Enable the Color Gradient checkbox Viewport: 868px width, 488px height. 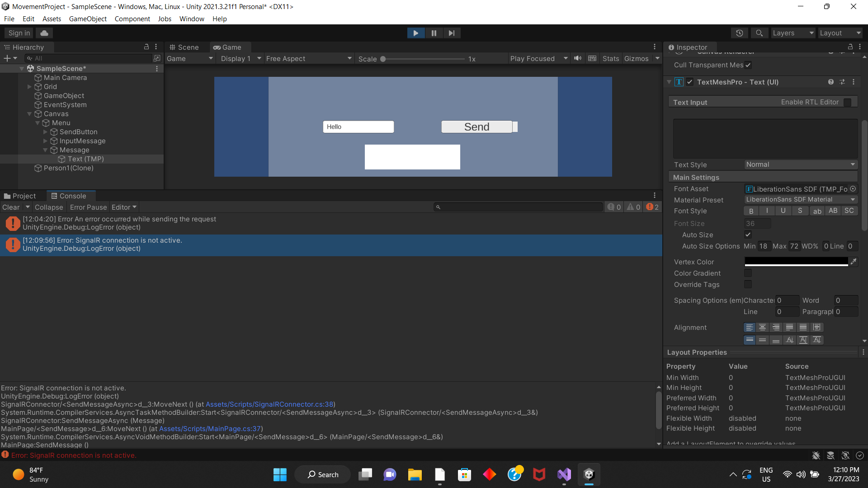click(x=748, y=273)
